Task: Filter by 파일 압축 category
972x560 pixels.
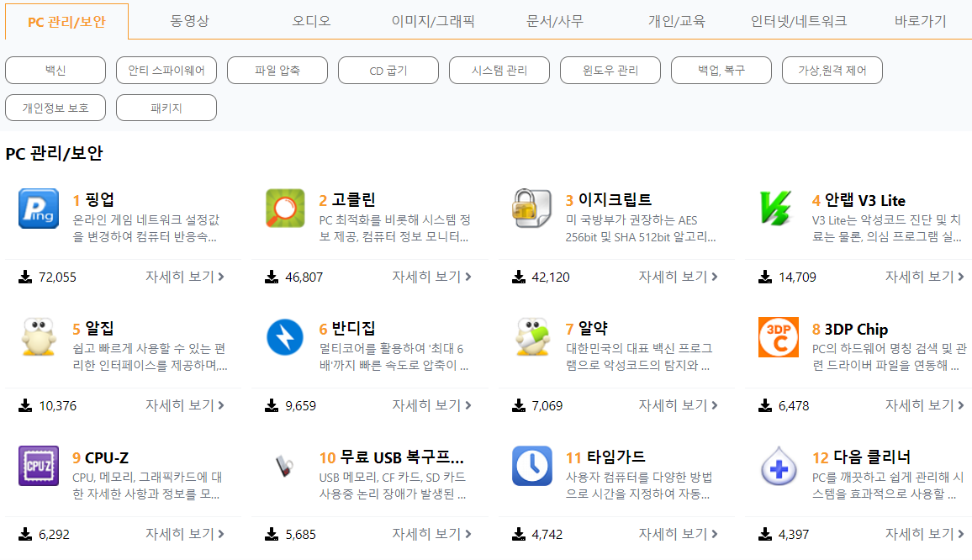Action: point(277,70)
